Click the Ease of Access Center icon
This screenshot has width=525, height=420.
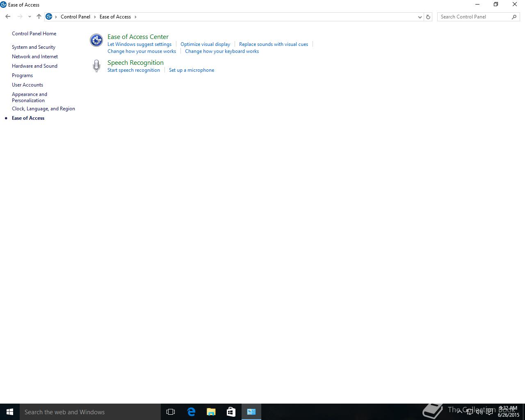coord(96,40)
